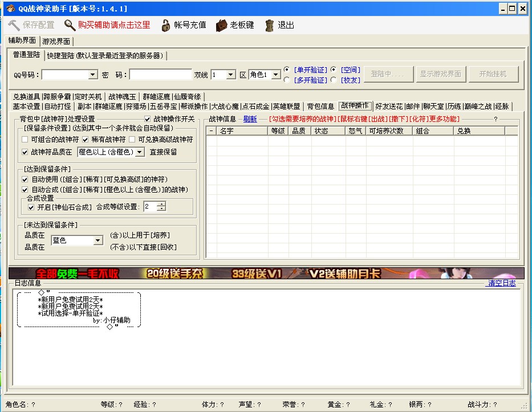
Task: Open the 战神魂玉 tab
Action: pyautogui.click(x=122, y=97)
